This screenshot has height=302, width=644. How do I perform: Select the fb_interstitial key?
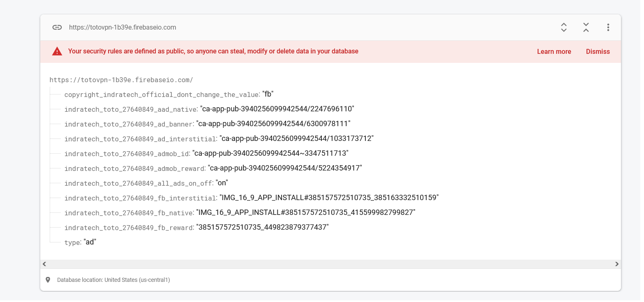pos(140,198)
